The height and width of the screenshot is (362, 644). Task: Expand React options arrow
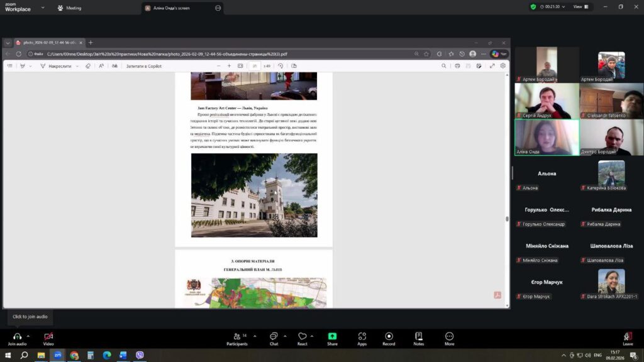pyautogui.click(x=312, y=335)
